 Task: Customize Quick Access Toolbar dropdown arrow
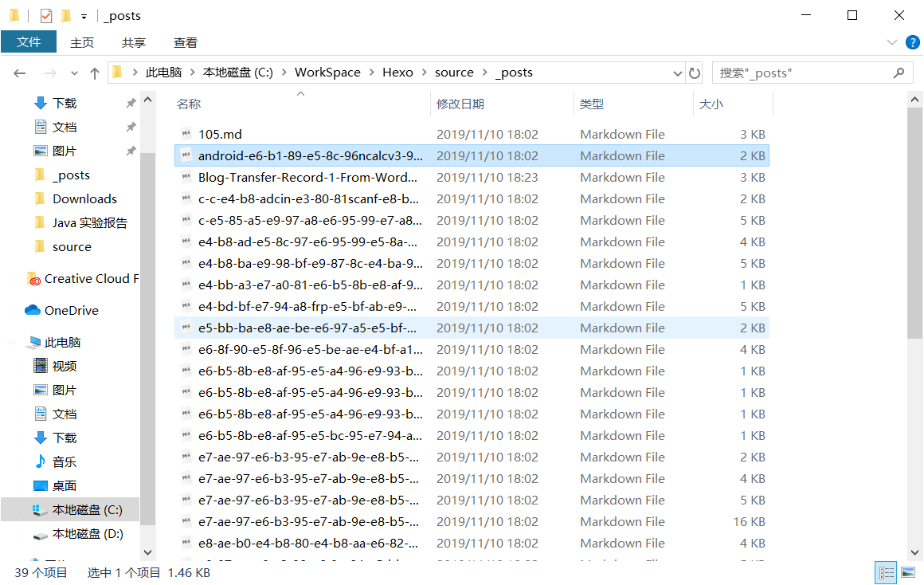(84, 16)
